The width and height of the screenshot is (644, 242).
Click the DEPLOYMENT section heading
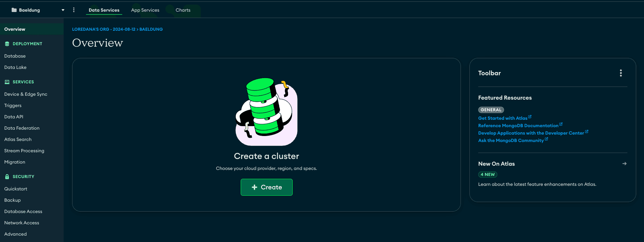(27, 44)
